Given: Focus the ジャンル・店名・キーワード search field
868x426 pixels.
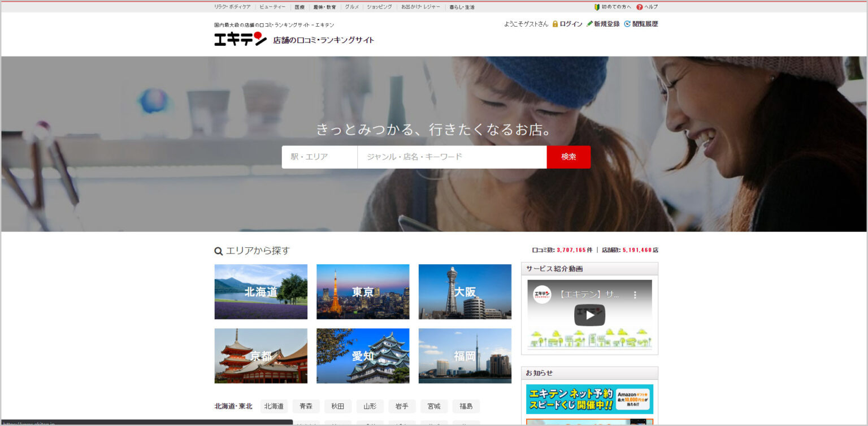Looking at the screenshot, I should (x=452, y=157).
